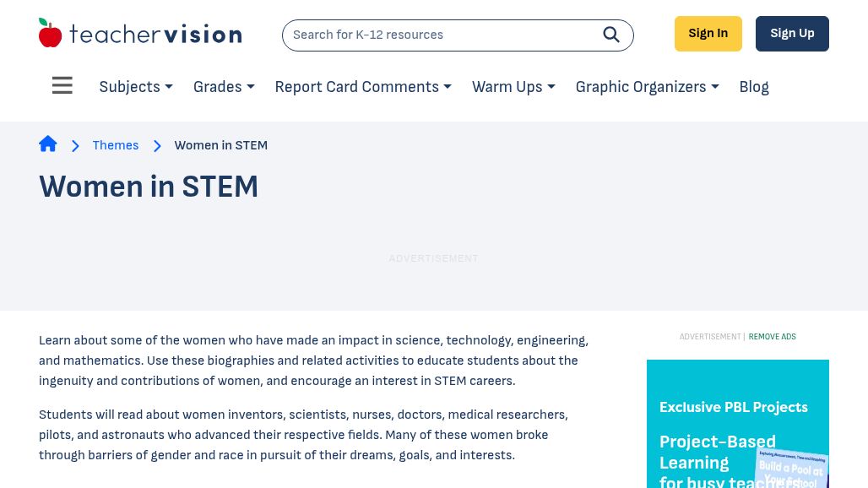
Task: Click the Women in STEM breadcrumb text
Action: pos(221,145)
